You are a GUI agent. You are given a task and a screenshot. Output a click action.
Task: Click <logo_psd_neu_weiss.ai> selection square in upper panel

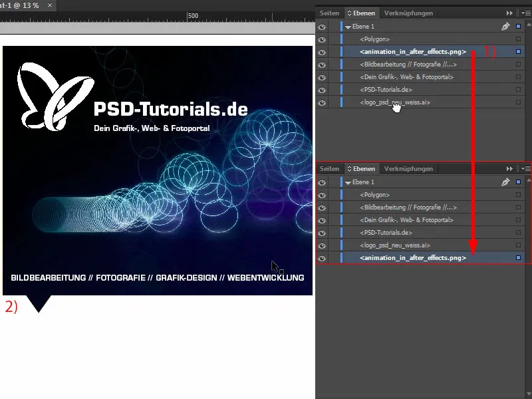pos(518,102)
